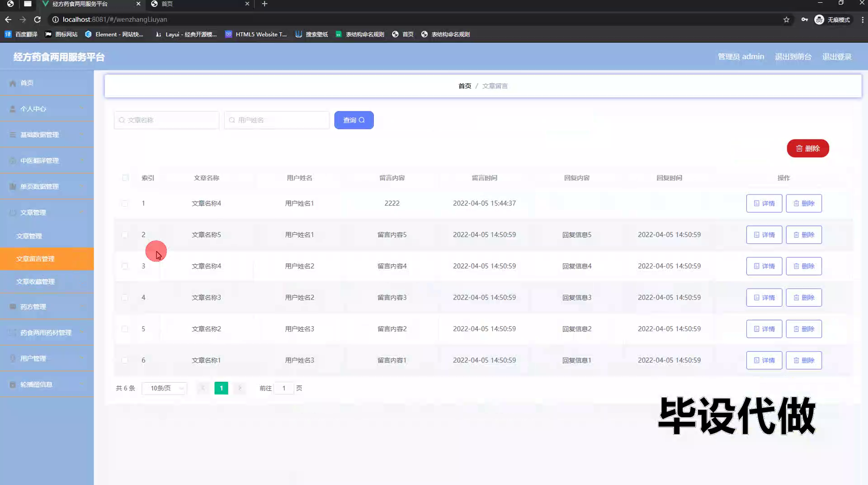Click the new tab plus button

pos(264,4)
